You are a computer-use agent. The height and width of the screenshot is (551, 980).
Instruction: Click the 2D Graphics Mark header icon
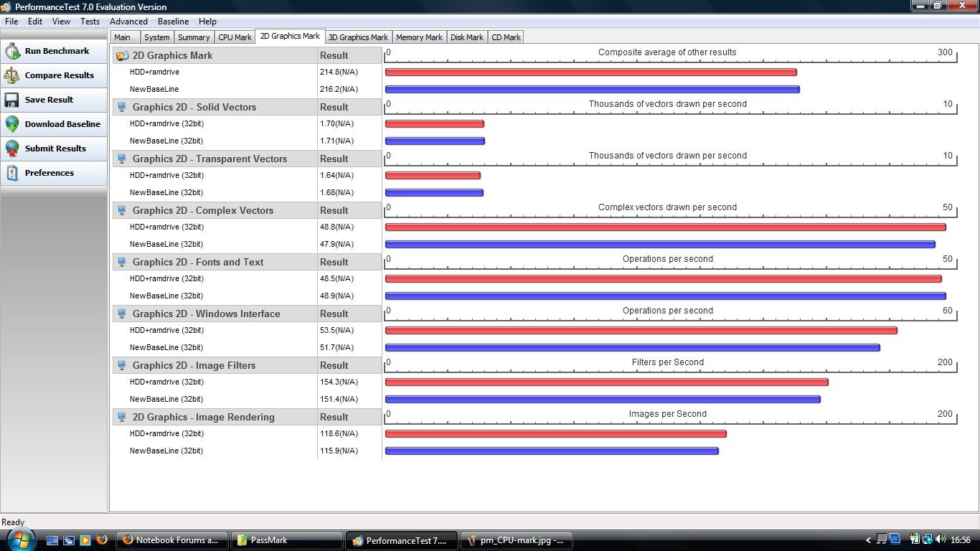point(123,55)
